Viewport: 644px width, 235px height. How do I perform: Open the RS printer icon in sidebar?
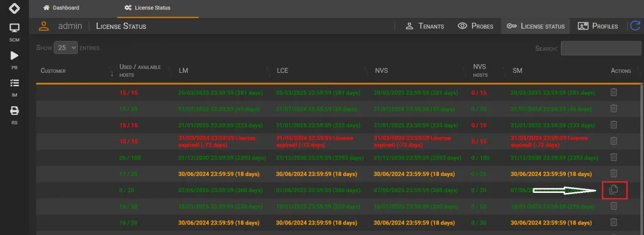pyautogui.click(x=14, y=111)
